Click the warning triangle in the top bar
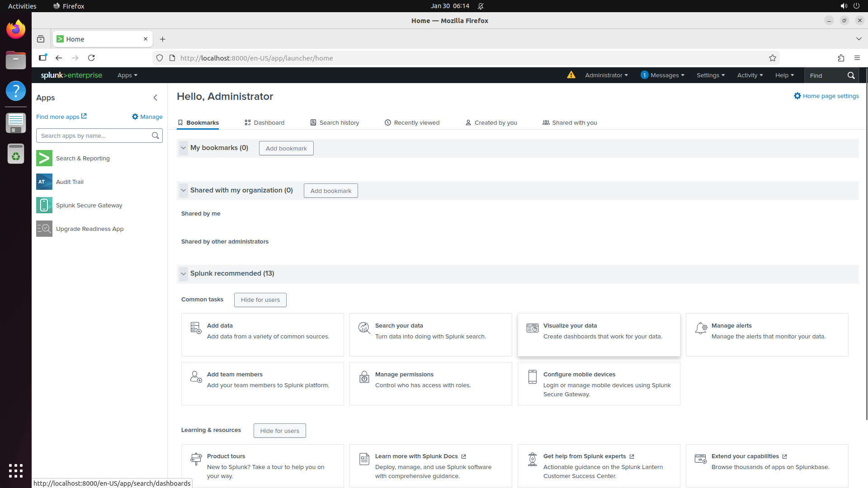 (x=571, y=75)
